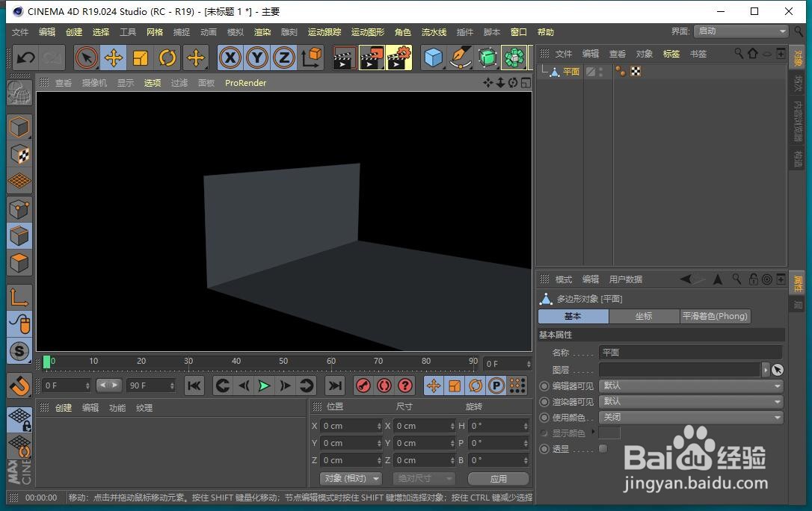This screenshot has height=511, width=812.
Task: Open Render Settings gear clapperboard icon
Action: click(399, 58)
